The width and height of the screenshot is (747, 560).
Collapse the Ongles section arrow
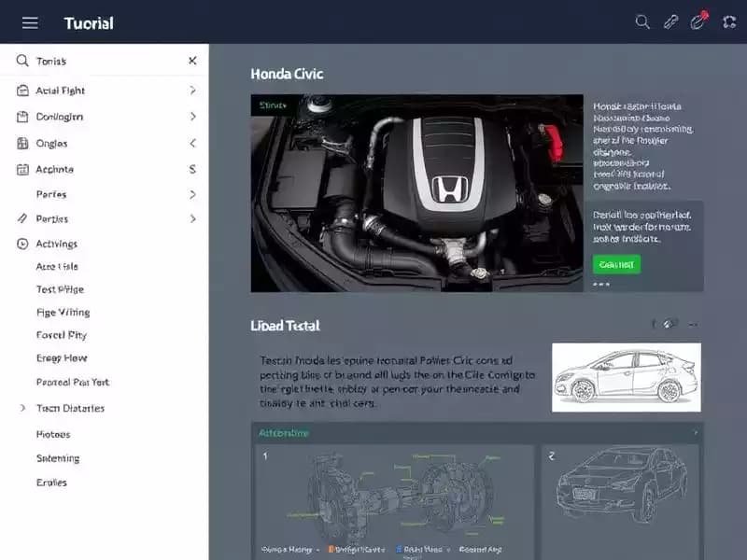tap(192, 144)
